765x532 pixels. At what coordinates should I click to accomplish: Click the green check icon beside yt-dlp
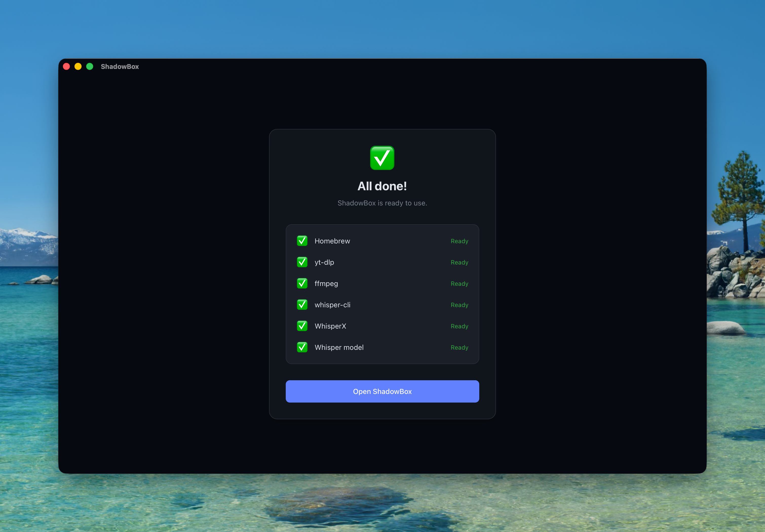coord(302,262)
